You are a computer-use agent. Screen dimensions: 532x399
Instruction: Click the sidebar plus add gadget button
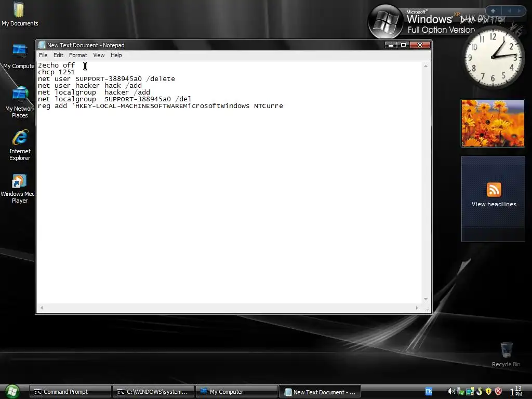click(493, 11)
